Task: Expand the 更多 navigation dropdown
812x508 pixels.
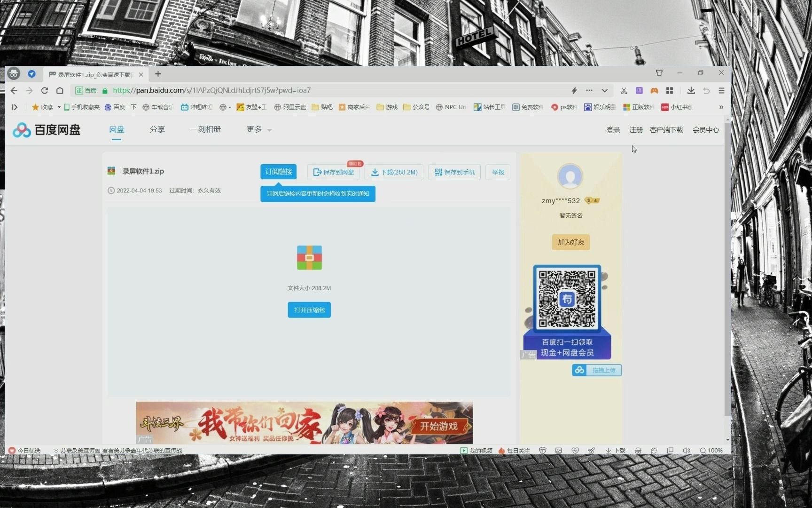Action: pyautogui.click(x=259, y=129)
